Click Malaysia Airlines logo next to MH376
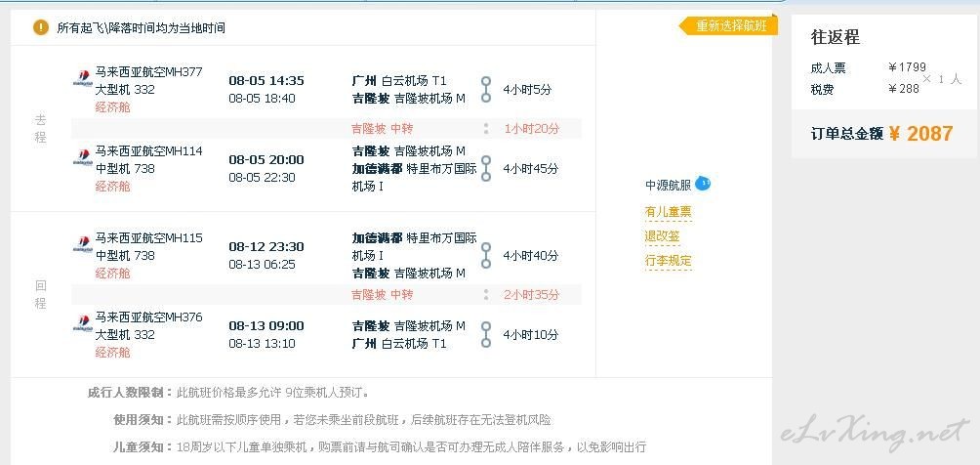 pos(83,324)
